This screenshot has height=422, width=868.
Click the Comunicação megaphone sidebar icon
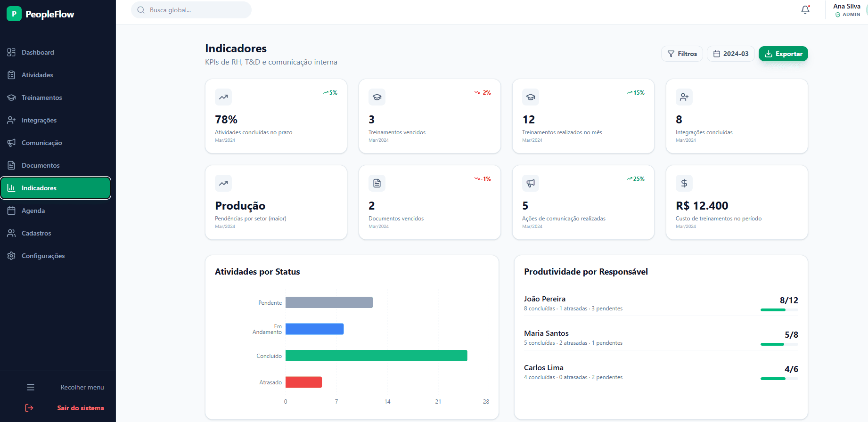point(11,143)
